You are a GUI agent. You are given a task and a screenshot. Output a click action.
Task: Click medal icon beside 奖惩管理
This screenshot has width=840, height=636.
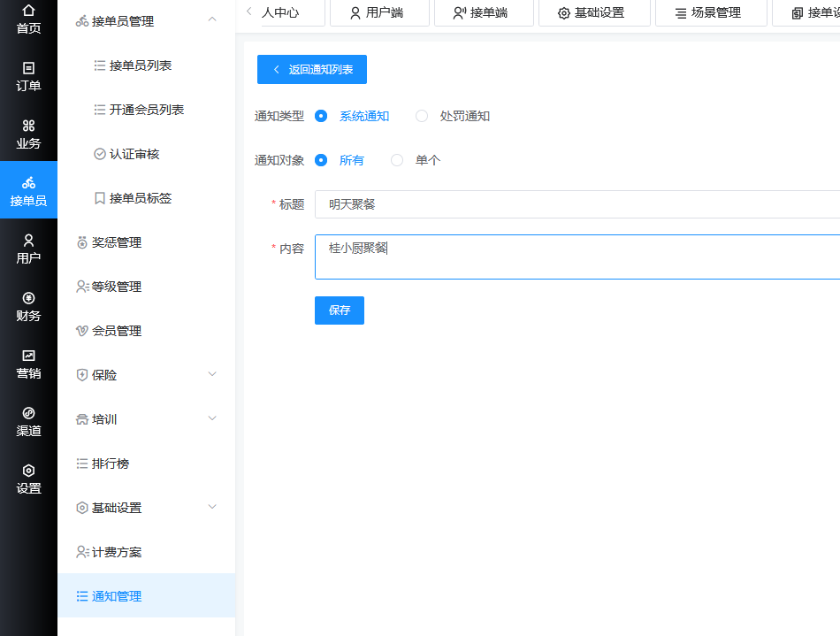coord(82,242)
